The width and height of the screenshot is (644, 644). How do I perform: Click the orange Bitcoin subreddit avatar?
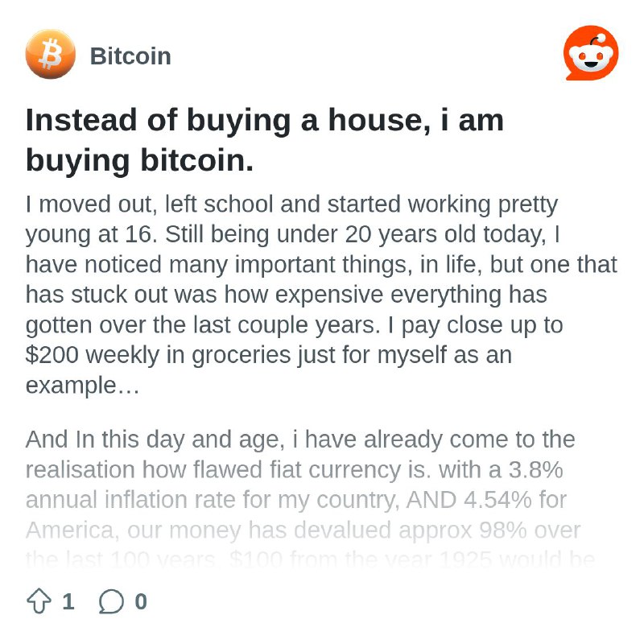51,54
